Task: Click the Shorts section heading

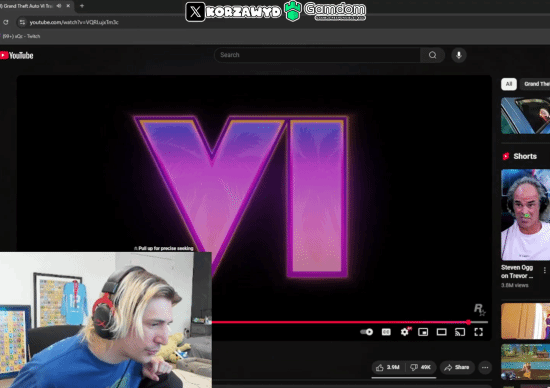Action: 525,156
